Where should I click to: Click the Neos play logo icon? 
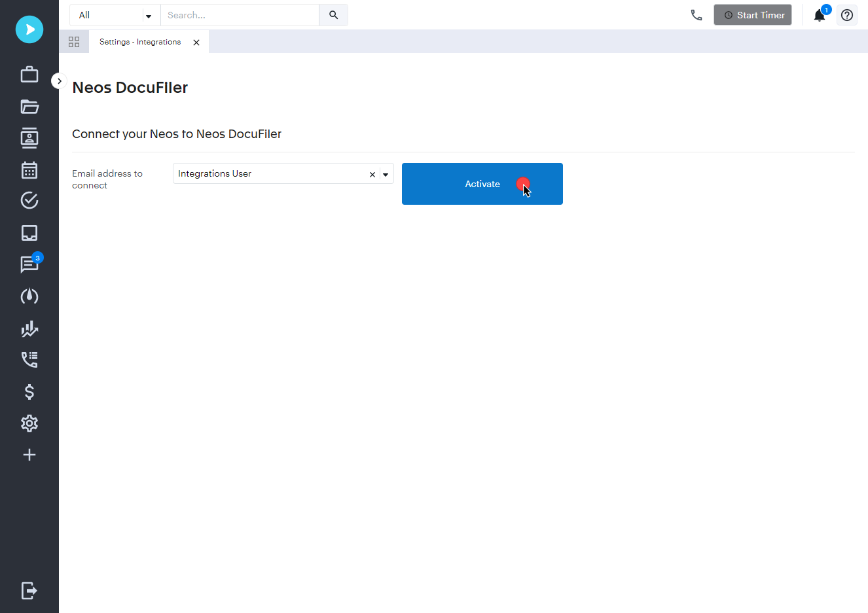pyautogui.click(x=29, y=29)
